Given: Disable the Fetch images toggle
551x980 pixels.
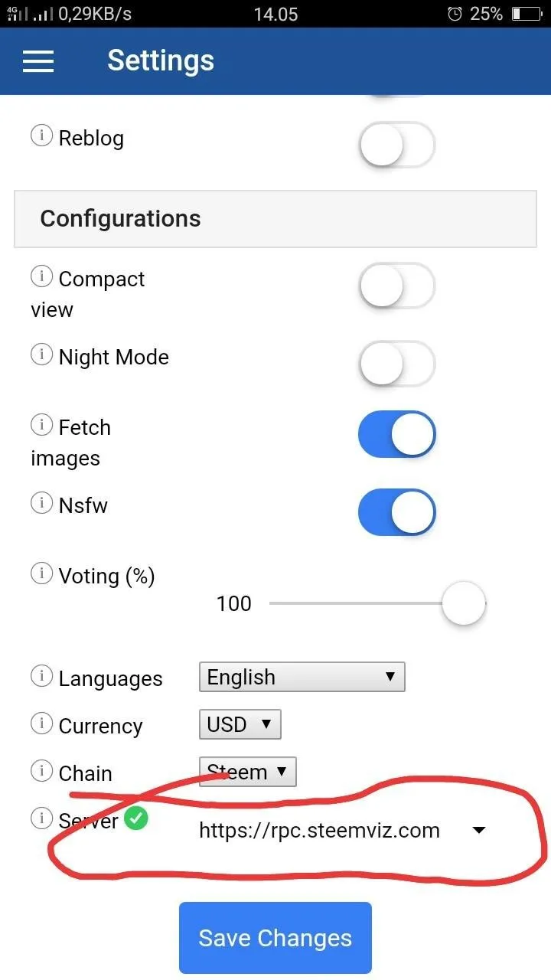Looking at the screenshot, I should pyautogui.click(x=396, y=434).
